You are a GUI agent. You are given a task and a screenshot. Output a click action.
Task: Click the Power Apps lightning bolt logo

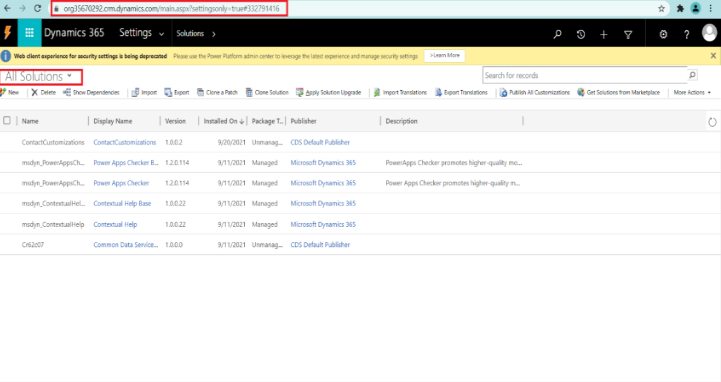pos(8,33)
